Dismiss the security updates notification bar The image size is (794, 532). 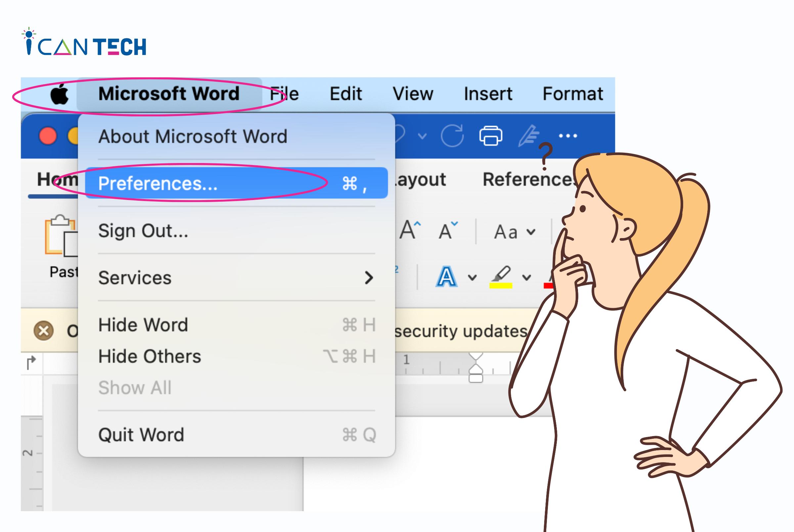pos(44,330)
